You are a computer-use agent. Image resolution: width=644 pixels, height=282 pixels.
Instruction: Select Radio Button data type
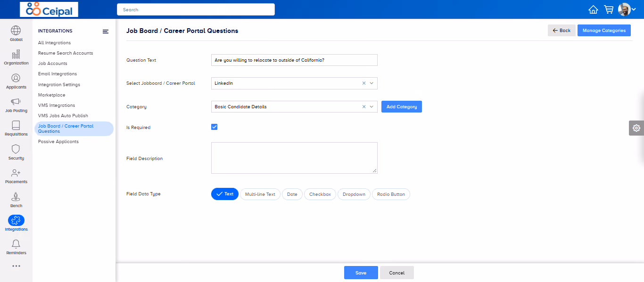click(x=391, y=194)
